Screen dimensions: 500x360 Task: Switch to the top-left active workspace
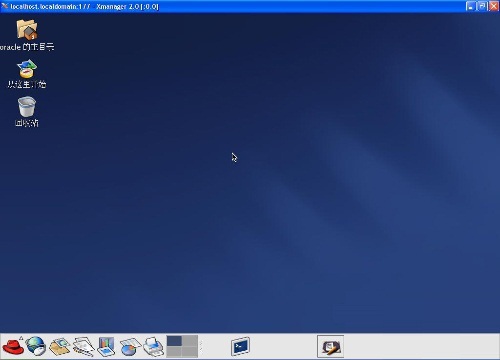point(174,341)
